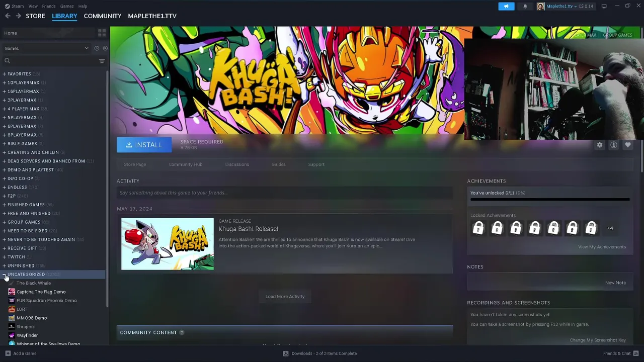This screenshot has height=362, width=644.
Task: Click the library list scrollbar
Action: 108,189
